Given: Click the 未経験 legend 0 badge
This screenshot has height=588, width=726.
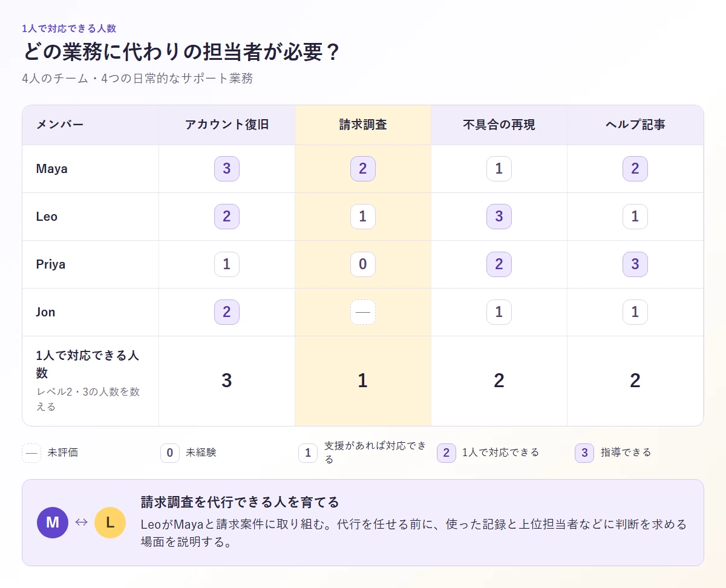Looking at the screenshot, I should pyautogui.click(x=170, y=452).
